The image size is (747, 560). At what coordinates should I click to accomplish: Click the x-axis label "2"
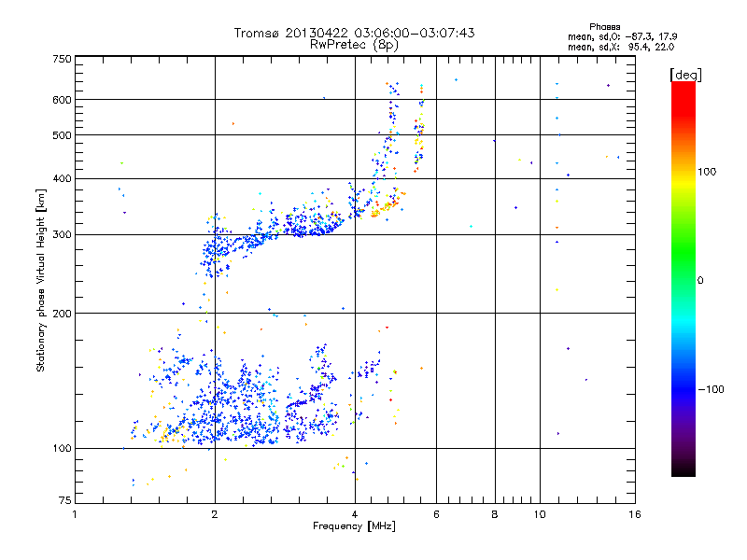coord(215,514)
